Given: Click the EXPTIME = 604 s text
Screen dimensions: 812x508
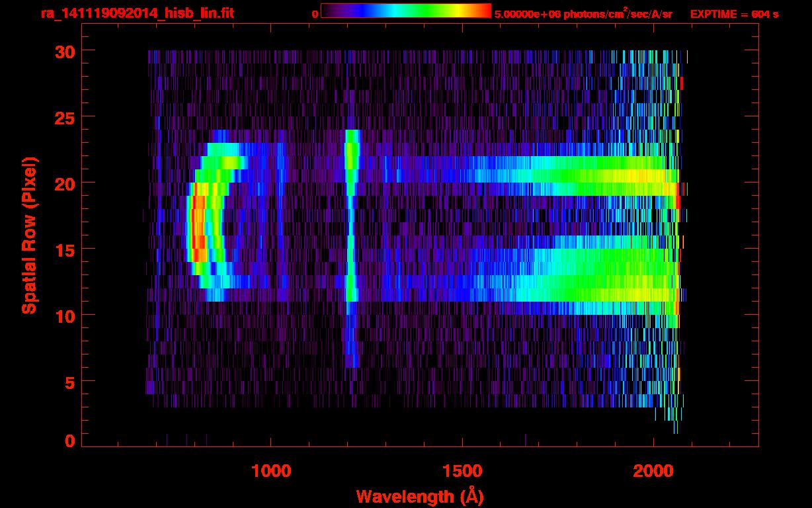Looking at the screenshot, I should 734,14.
